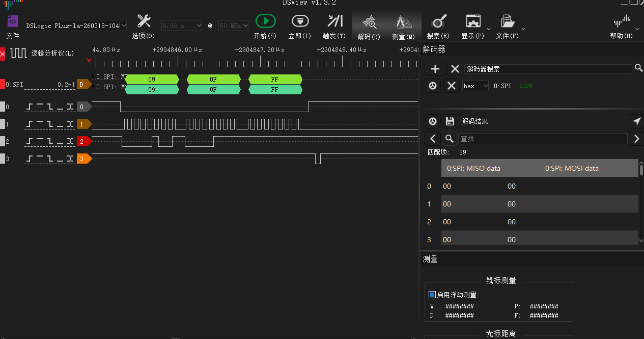Viewport: 644px width, 339px height.
Task: Open 选项(O) options wrench icon
Action: (144, 21)
